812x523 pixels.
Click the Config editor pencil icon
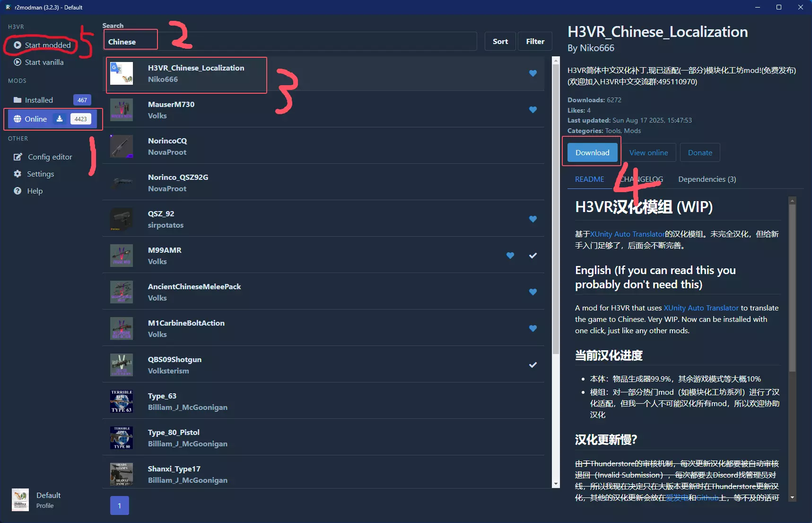point(18,157)
